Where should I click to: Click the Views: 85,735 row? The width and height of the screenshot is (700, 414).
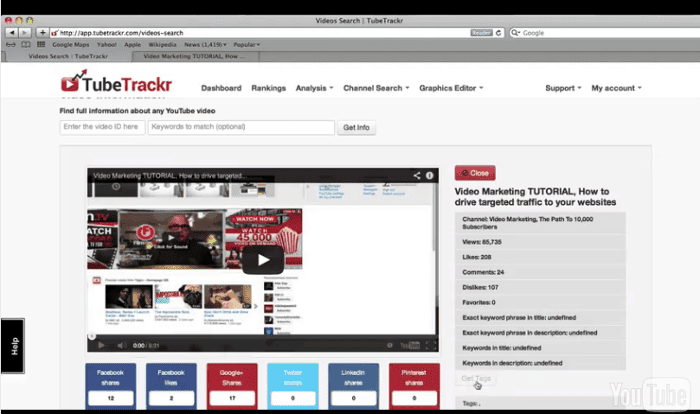(540, 242)
